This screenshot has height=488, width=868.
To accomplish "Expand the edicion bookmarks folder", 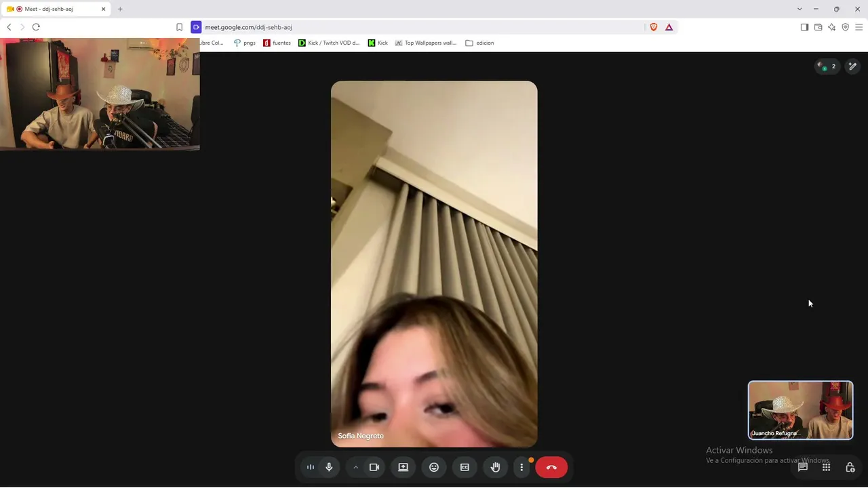I will [x=479, y=43].
